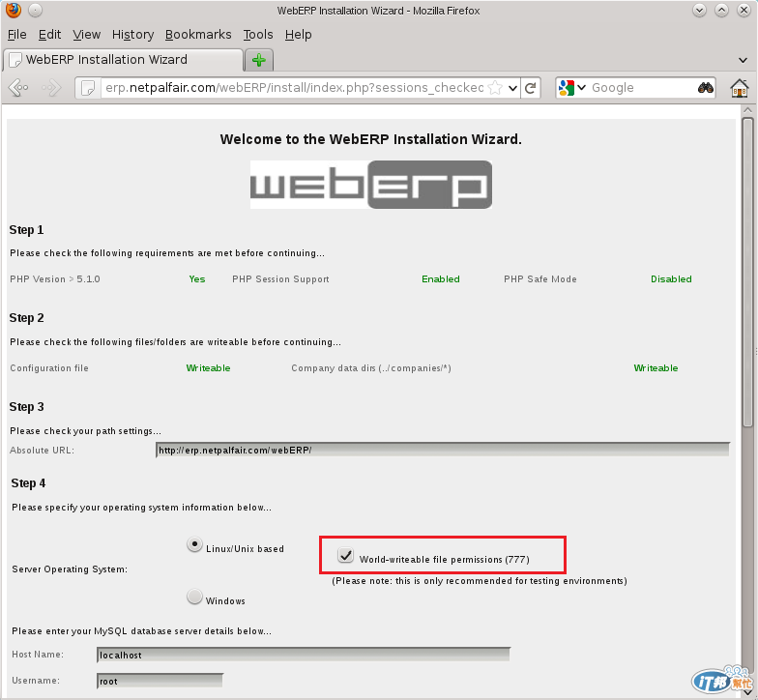Bookmark this page with the star icon

(495, 87)
